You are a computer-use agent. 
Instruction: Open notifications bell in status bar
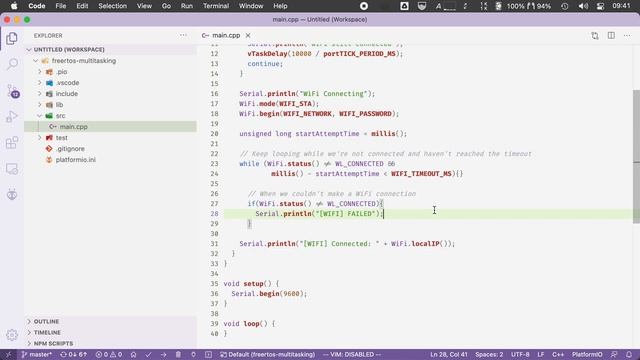pyautogui.click(x=629, y=354)
